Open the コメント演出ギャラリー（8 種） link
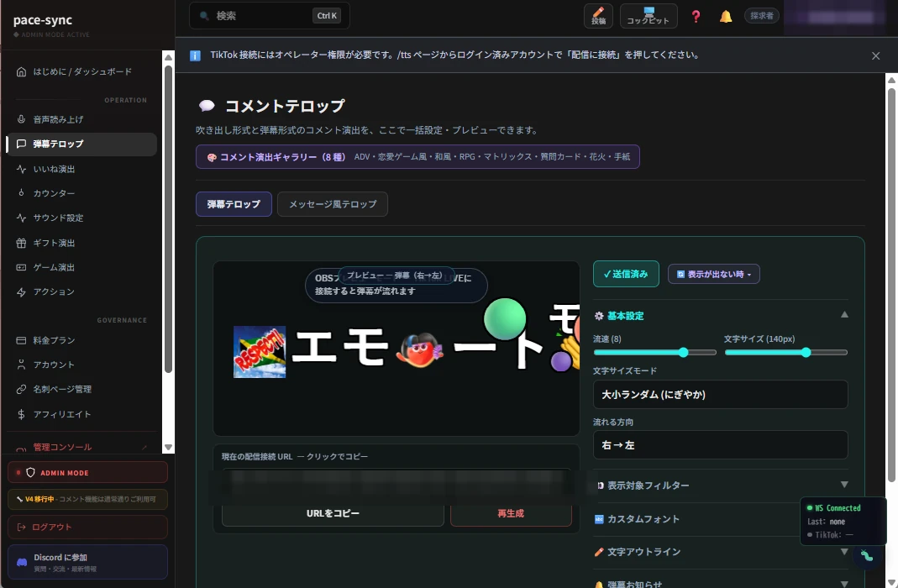Viewport: 898px width, 588px height. [x=417, y=157]
